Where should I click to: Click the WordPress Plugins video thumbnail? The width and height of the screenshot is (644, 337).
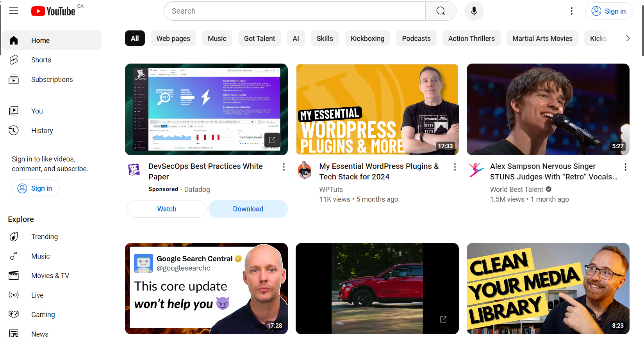[377, 109]
